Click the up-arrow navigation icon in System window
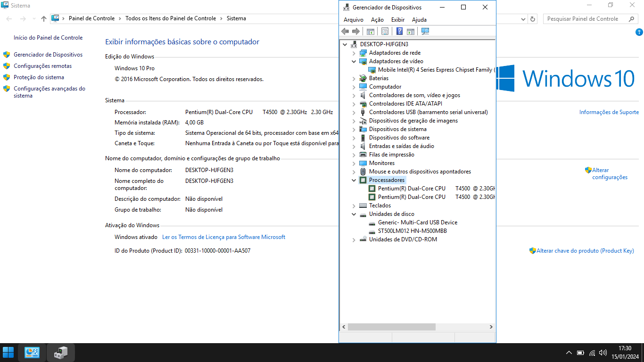Viewport: 644px width, 362px height. coord(44,19)
